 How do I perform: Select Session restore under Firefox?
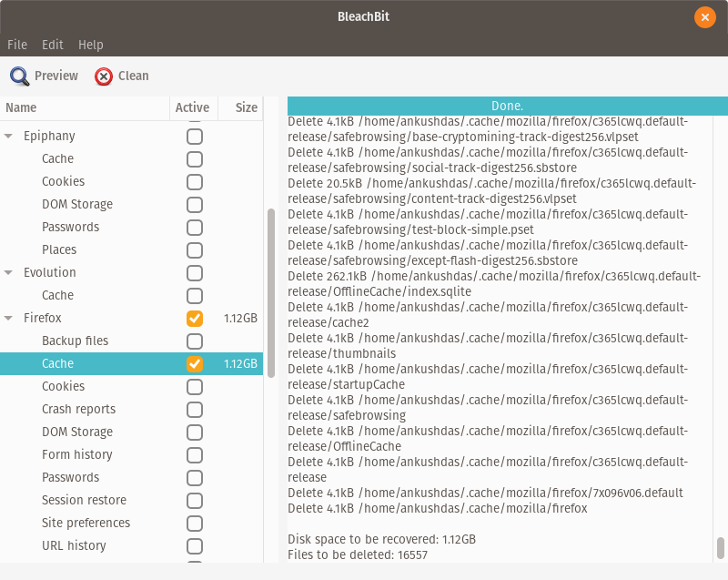point(131,500)
